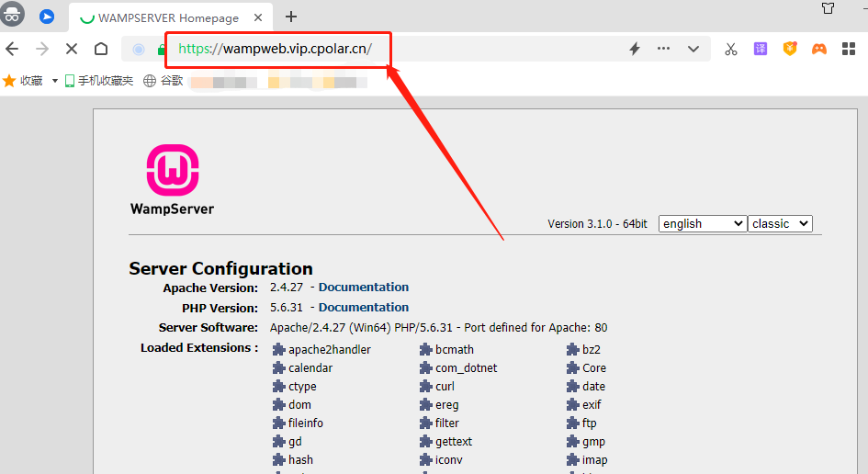Click the curl extension text
The image size is (868, 474).
pos(445,387)
